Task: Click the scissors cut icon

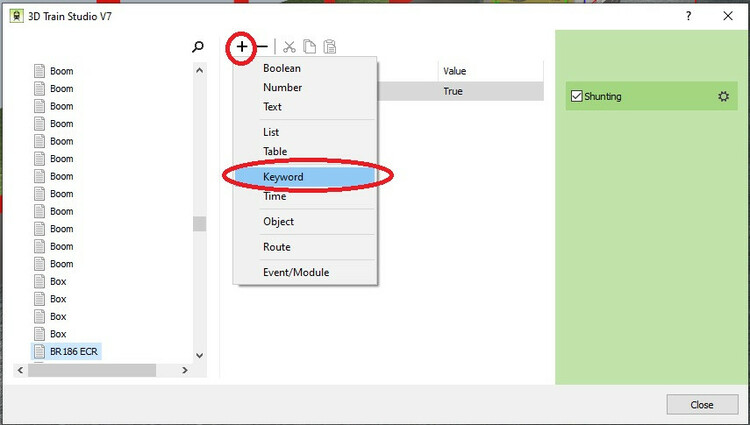Action: pos(289,47)
